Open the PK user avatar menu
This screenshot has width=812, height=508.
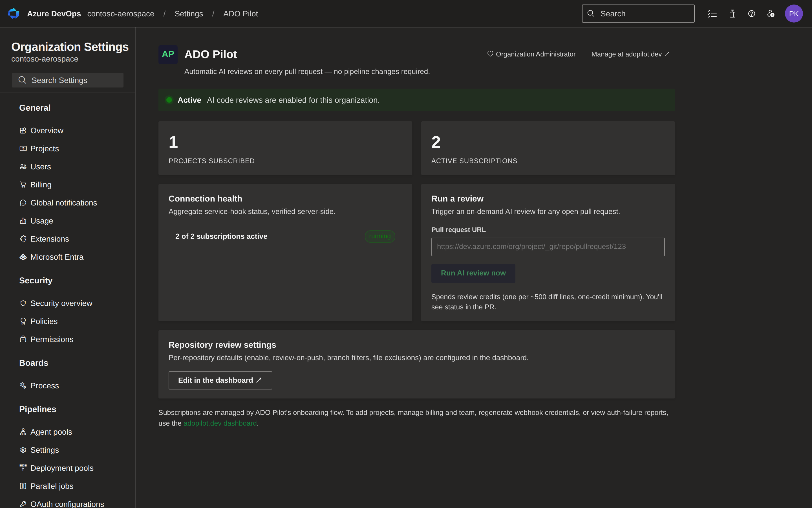794,14
